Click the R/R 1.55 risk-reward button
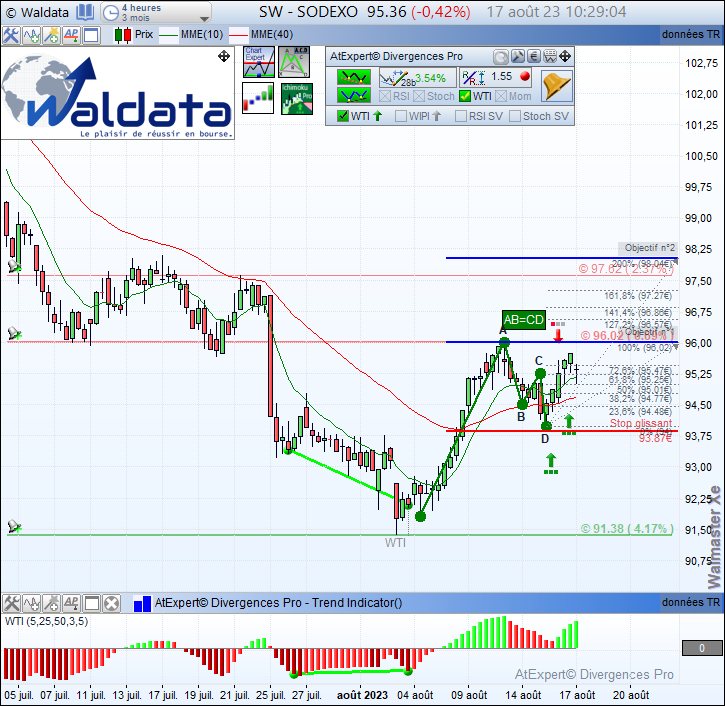 [x=496, y=77]
